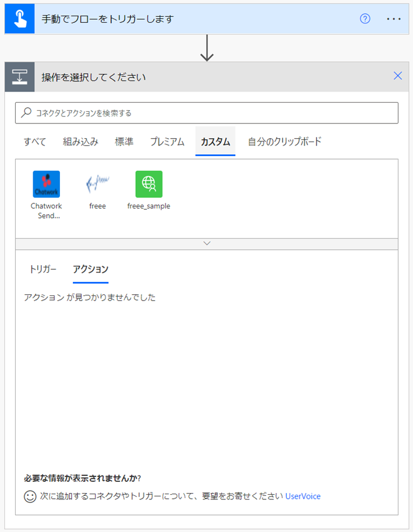Switch to the トリガー tab
The height and width of the screenshot is (532, 413).
(x=43, y=269)
